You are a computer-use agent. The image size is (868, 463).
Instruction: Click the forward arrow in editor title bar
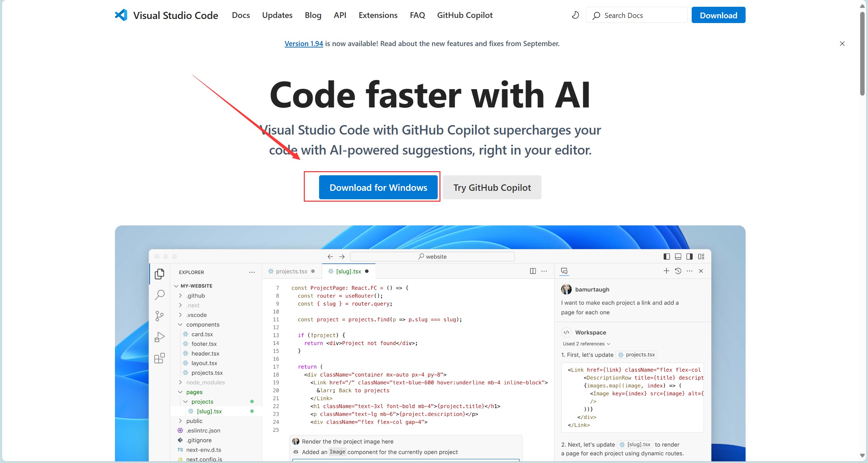(x=342, y=257)
